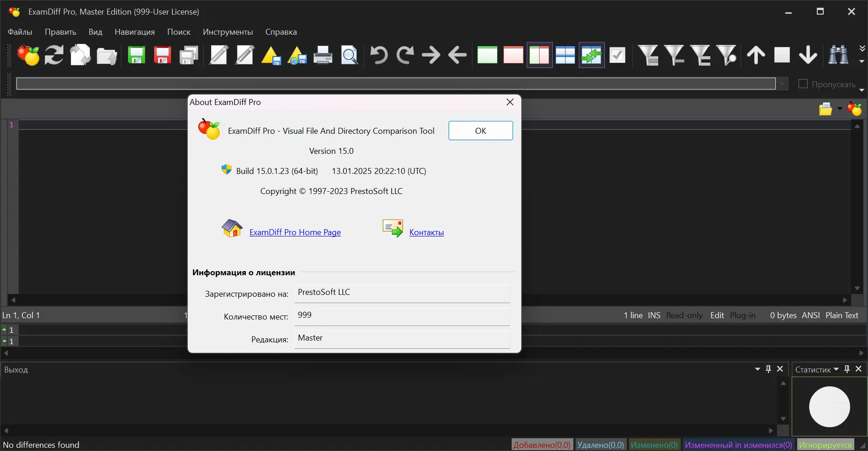The image size is (868, 451).
Task: Expand the search bar options arrow
Action: pyautogui.click(x=862, y=90)
